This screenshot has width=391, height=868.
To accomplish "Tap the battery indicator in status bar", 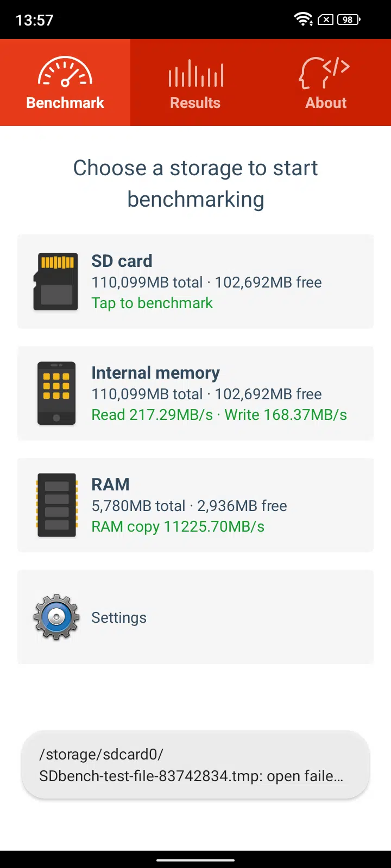I will (349, 20).
